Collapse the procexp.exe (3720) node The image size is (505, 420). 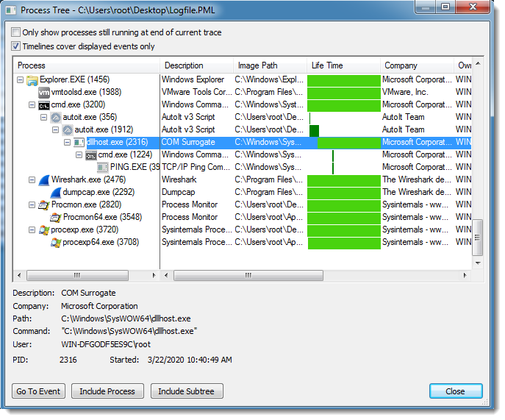(x=32, y=230)
